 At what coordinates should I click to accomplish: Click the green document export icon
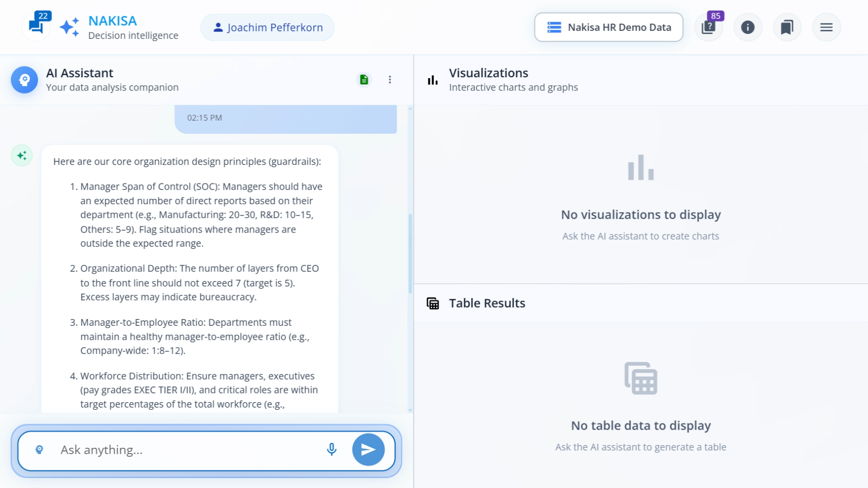point(364,80)
